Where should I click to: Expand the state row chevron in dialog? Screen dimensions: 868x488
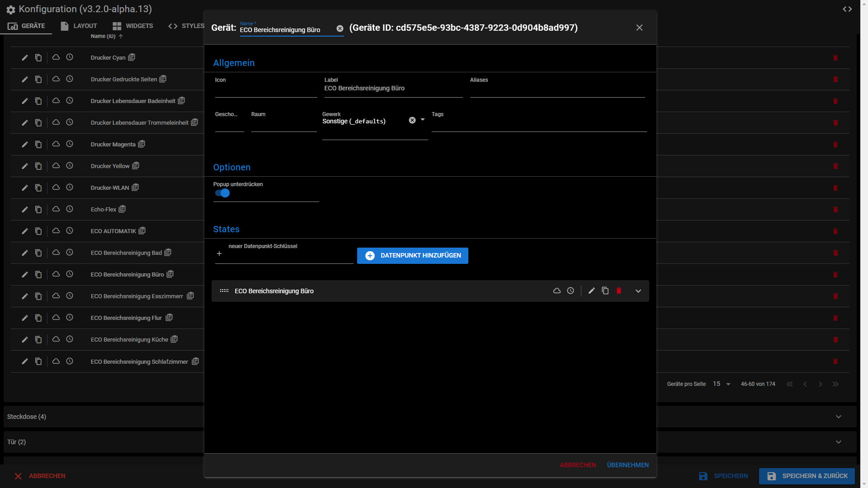coord(638,291)
